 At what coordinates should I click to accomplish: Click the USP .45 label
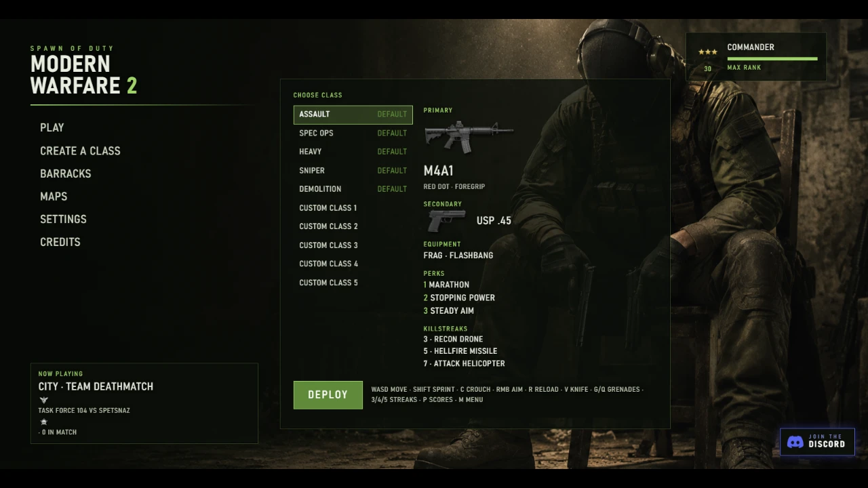494,221
